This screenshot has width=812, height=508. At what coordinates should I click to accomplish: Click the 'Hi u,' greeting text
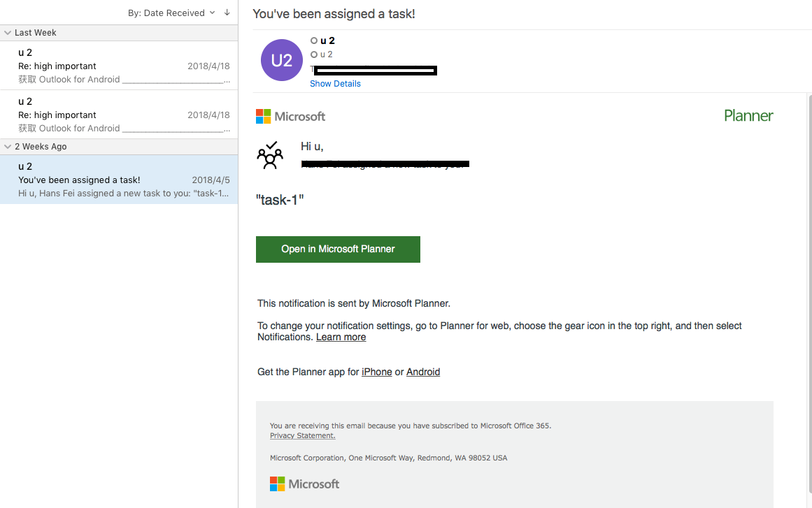point(312,147)
